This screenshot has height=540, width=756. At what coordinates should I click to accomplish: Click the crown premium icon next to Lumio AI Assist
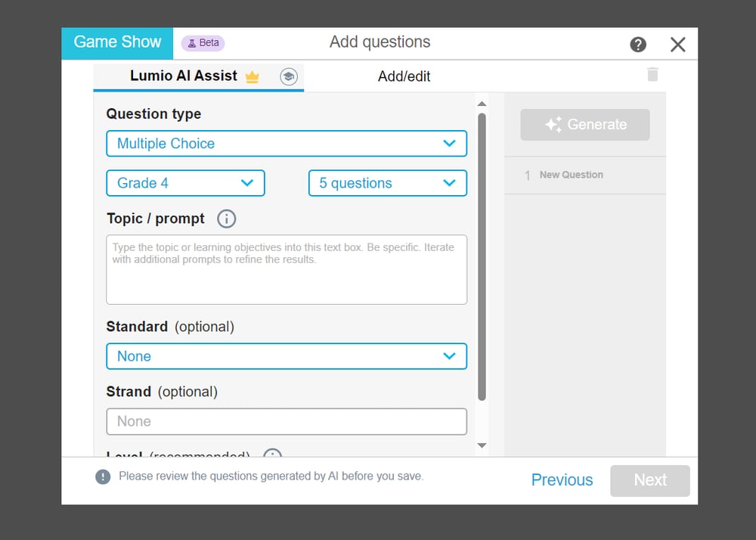coord(253,76)
